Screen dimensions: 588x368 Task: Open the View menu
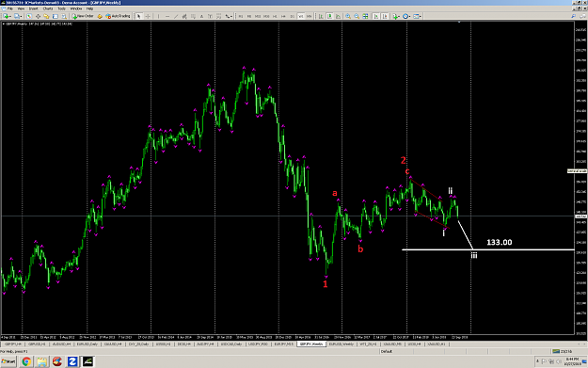click(21, 8)
